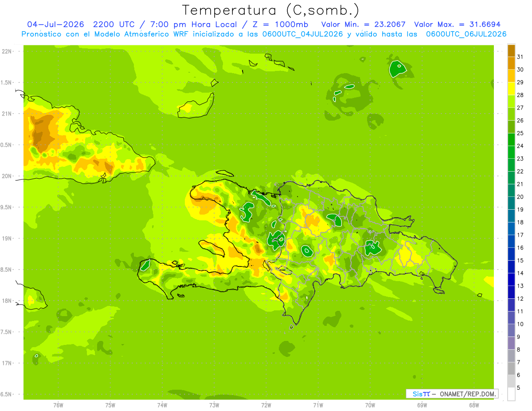Click the '70W' longitude axis label
532x411 pixels.
click(x=370, y=405)
